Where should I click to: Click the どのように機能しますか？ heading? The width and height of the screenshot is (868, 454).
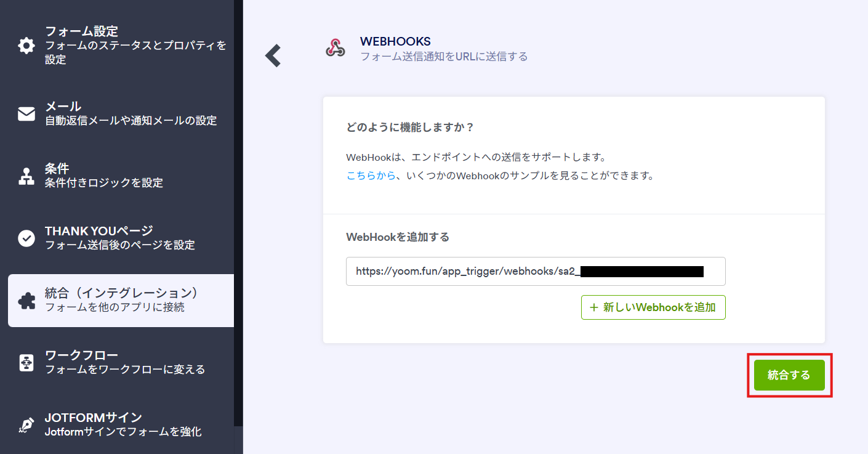[x=409, y=128]
